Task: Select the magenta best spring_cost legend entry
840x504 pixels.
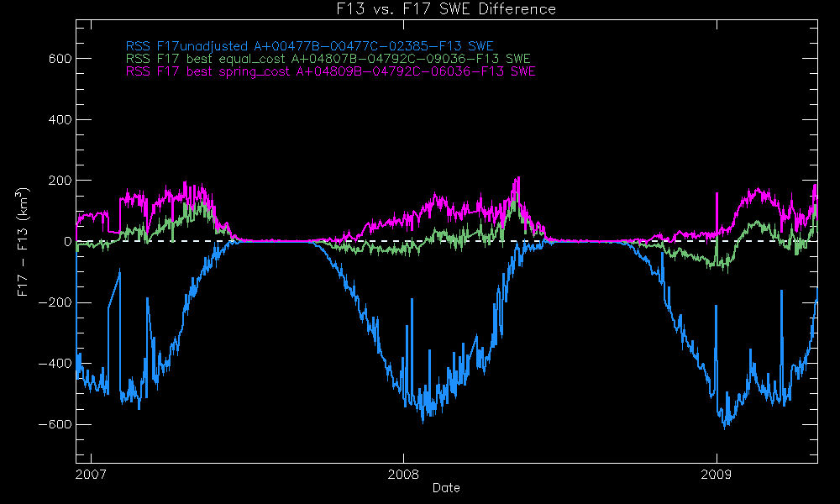Action: (330, 72)
